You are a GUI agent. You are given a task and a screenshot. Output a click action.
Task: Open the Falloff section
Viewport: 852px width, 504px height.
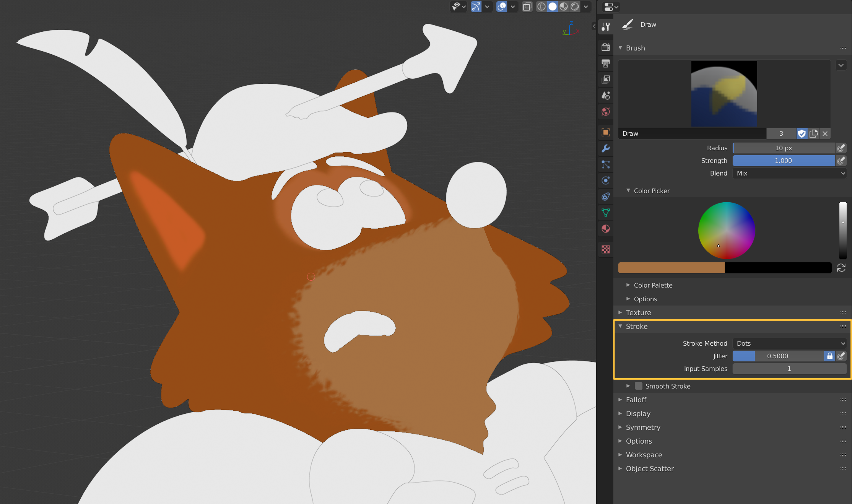(x=636, y=400)
